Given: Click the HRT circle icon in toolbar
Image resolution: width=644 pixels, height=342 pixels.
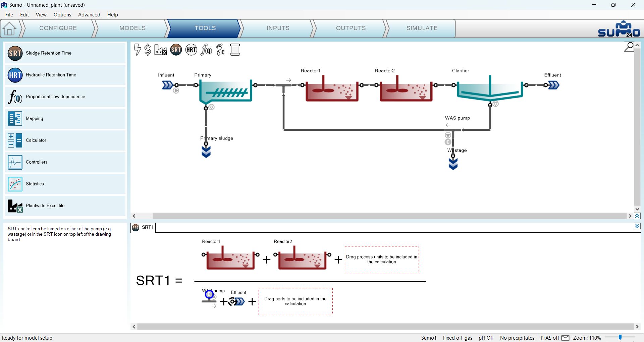Looking at the screenshot, I should 191,50.
